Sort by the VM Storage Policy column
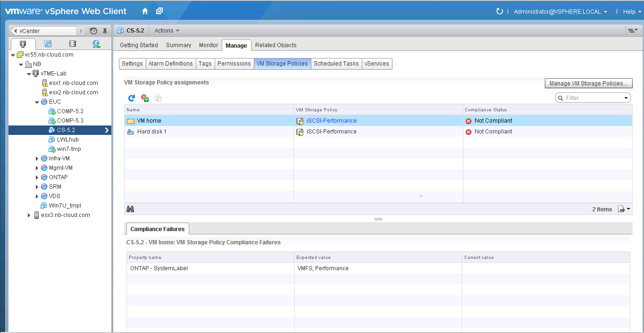Screen dimensions: 644x333 (378, 110)
